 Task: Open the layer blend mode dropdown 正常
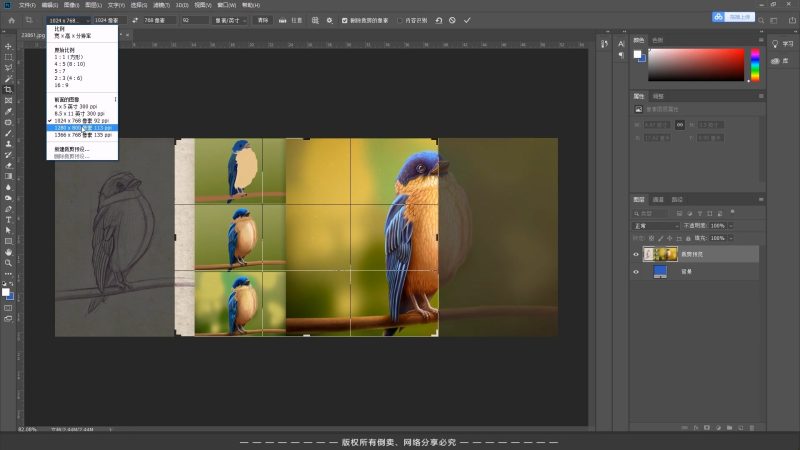(655, 226)
